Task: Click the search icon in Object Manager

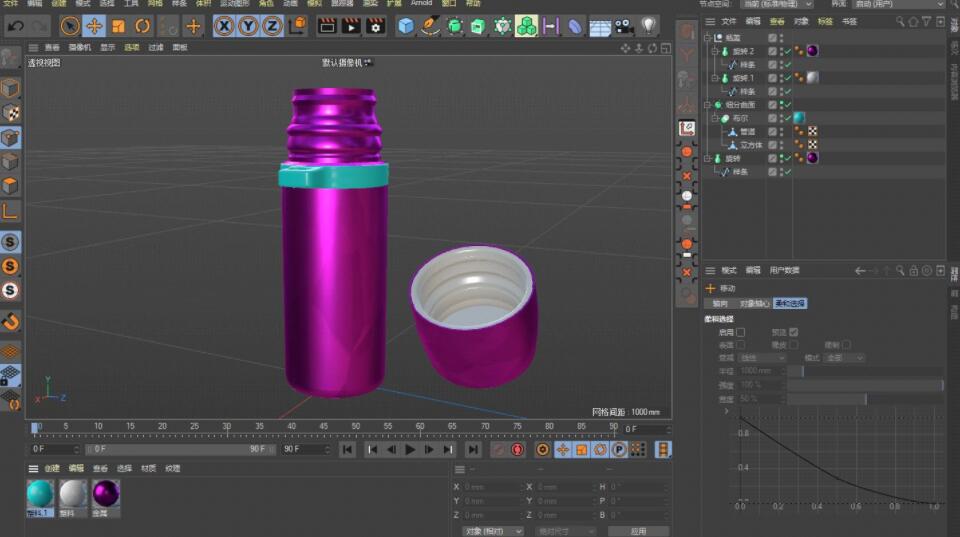Action: pos(900,21)
